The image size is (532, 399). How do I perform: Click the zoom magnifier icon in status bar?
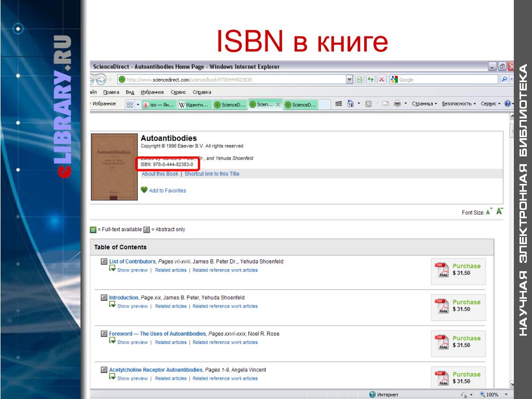coord(482,394)
